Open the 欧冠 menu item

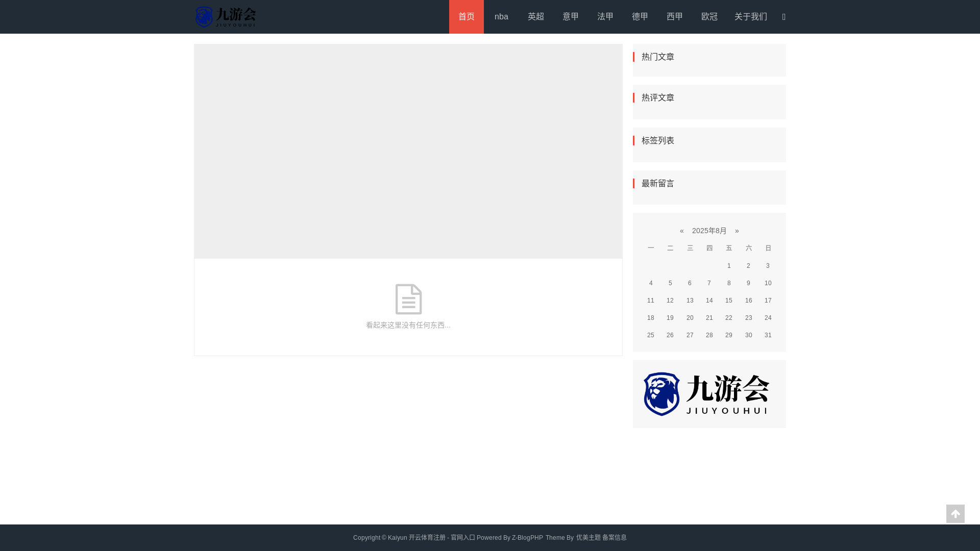[x=709, y=17]
